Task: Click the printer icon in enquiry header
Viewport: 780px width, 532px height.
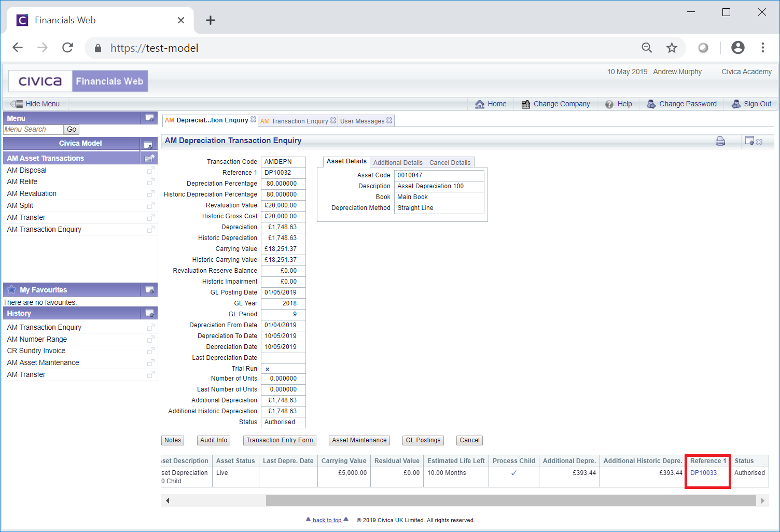Action: (x=720, y=141)
